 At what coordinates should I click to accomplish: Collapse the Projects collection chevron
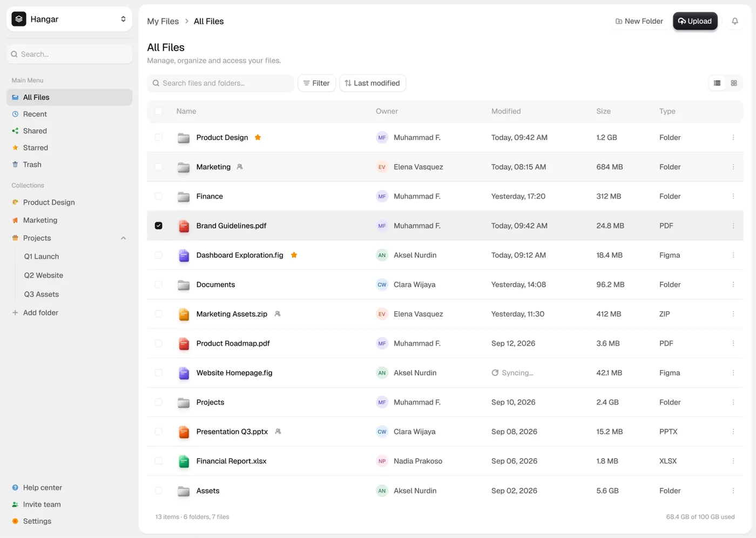(123, 238)
